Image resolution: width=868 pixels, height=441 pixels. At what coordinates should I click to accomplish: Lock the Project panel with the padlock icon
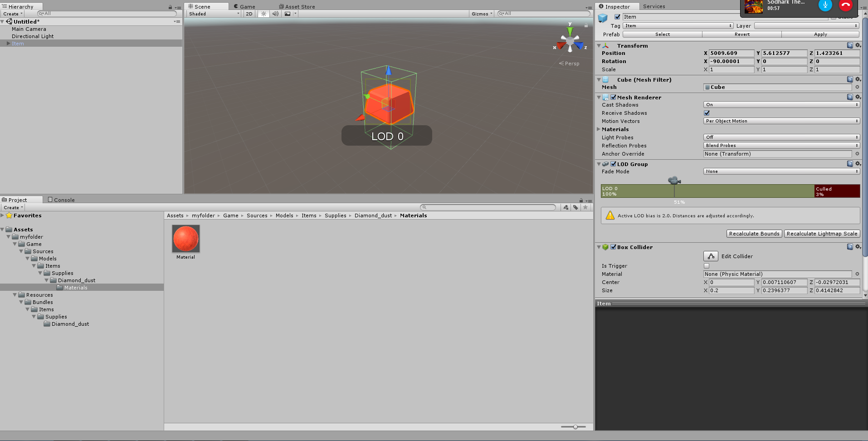coord(581,201)
